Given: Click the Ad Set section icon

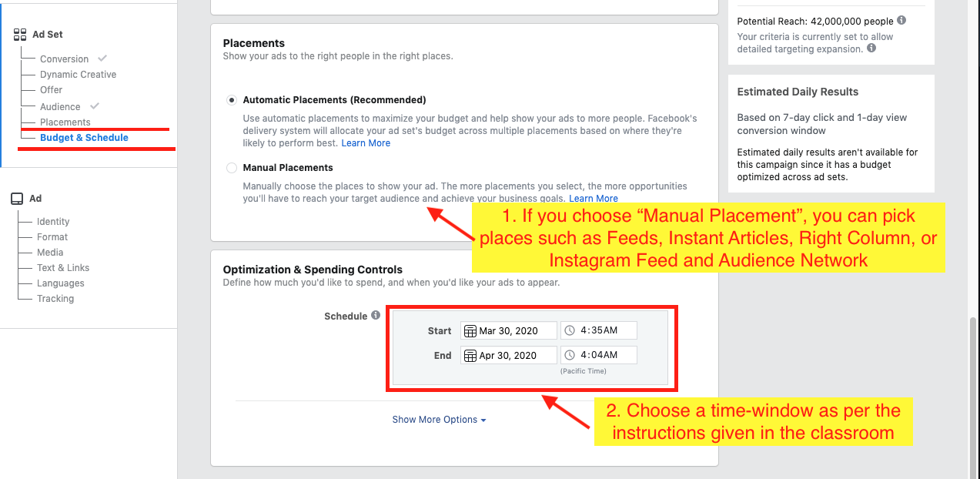Looking at the screenshot, I should [x=20, y=35].
